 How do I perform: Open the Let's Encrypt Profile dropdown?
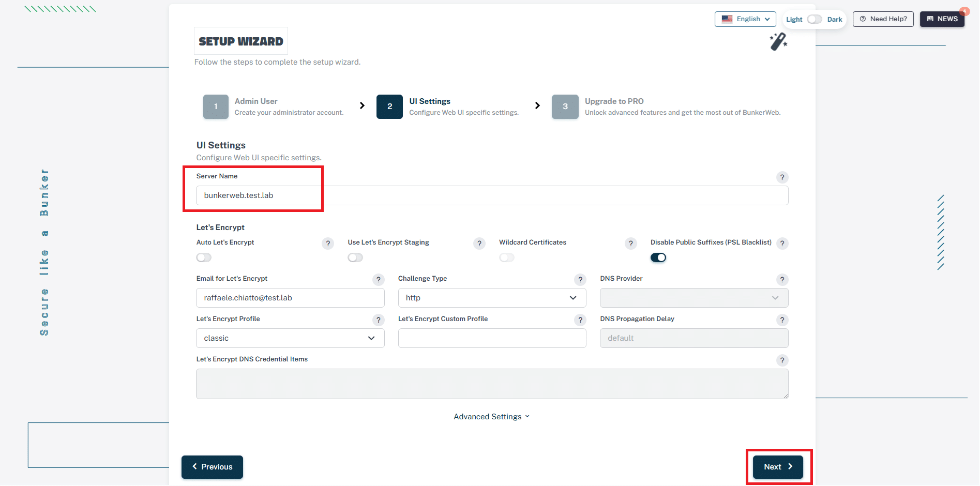(290, 338)
